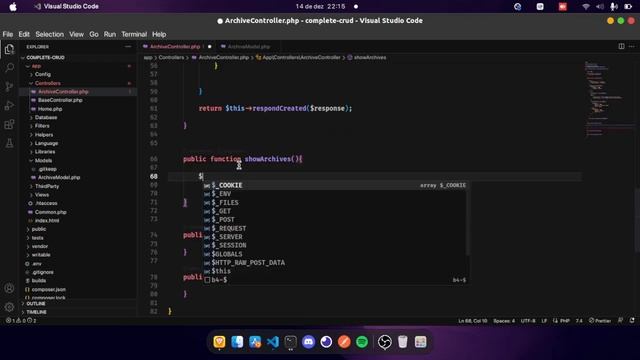Click the Prettier status bar item
The width and height of the screenshot is (640, 360).
(600, 320)
